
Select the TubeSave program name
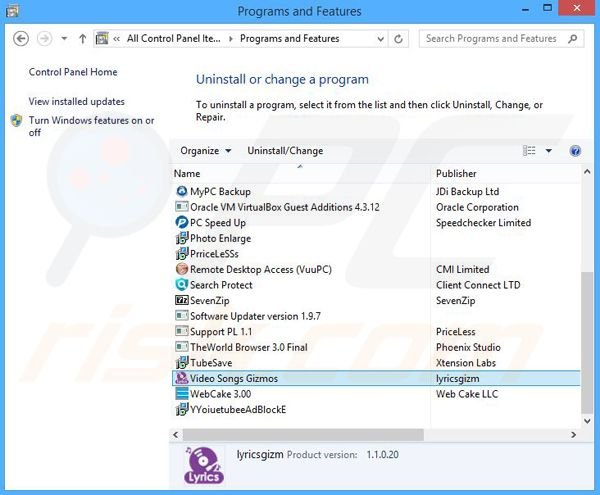[211, 363]
